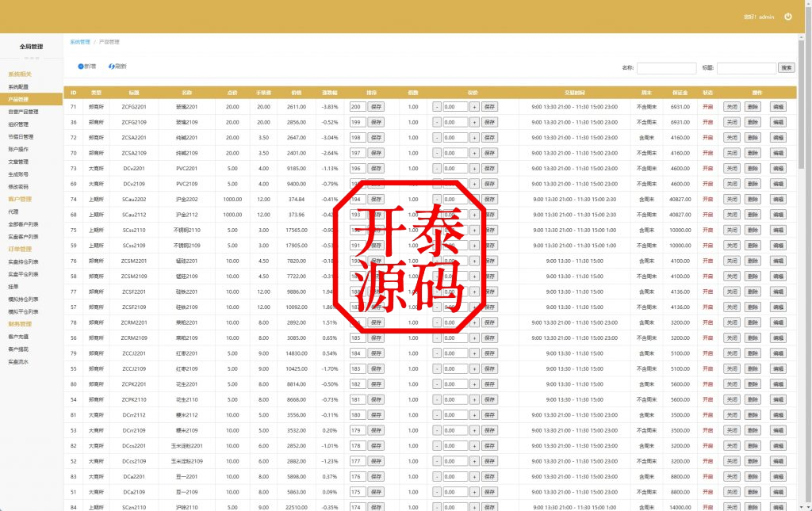Viewport: 812px width, 511px height.
Task: Click 删除 button in SCau2202 row
Action: pos(753,199)
